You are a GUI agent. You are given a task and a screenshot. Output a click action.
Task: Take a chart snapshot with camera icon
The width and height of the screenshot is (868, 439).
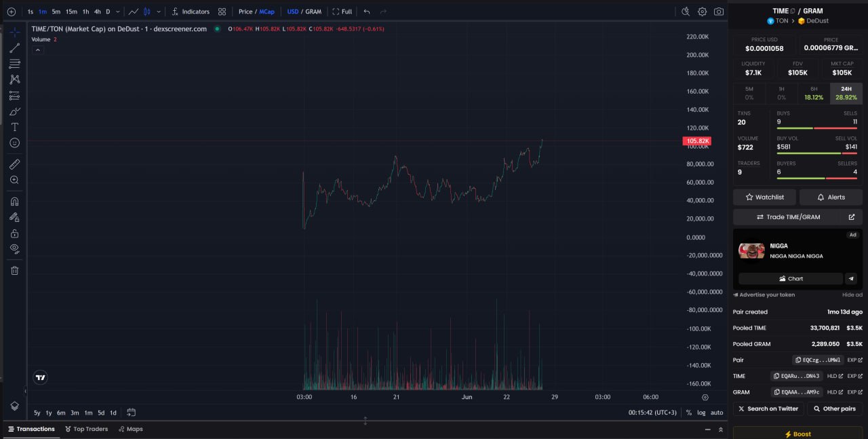point(719,12)
